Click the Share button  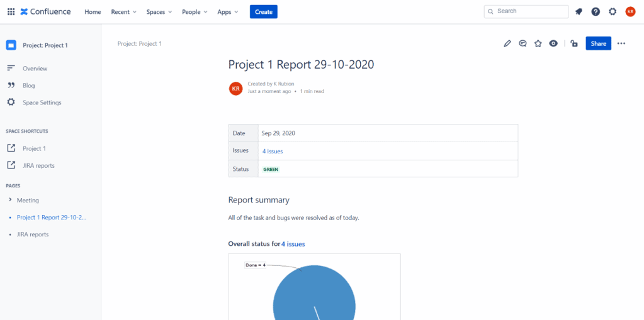click(598, 43)
